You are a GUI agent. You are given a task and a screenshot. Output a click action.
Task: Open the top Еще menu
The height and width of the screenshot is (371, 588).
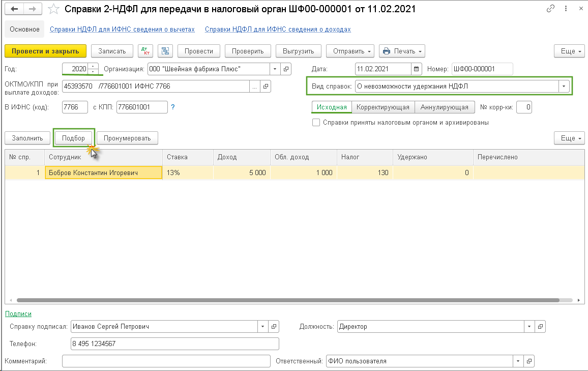[x=569, y=51]
